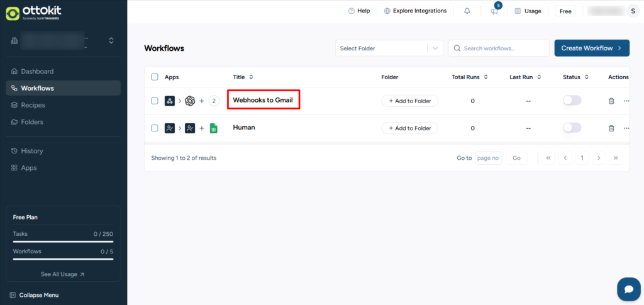644x305 pixels.
Task: Open the workspace switcher in sidebar
Action: click(111, 40)
